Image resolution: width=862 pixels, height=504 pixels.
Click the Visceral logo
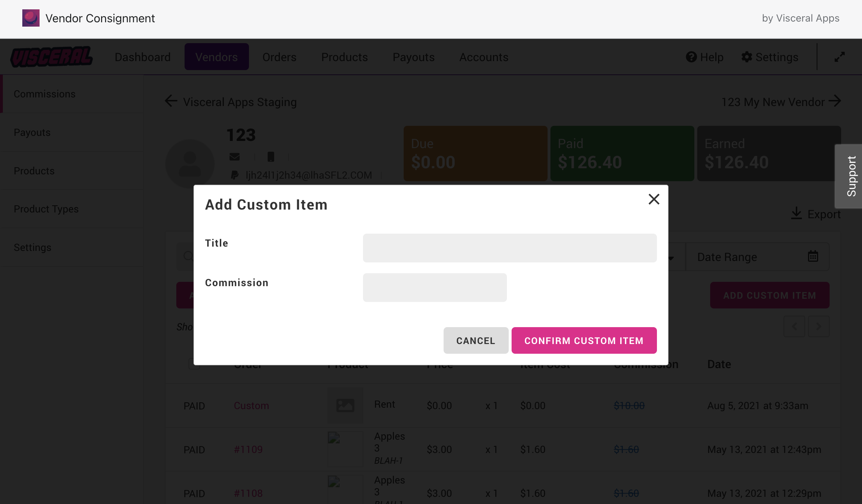pyautogui.click(x=51, y=57)
